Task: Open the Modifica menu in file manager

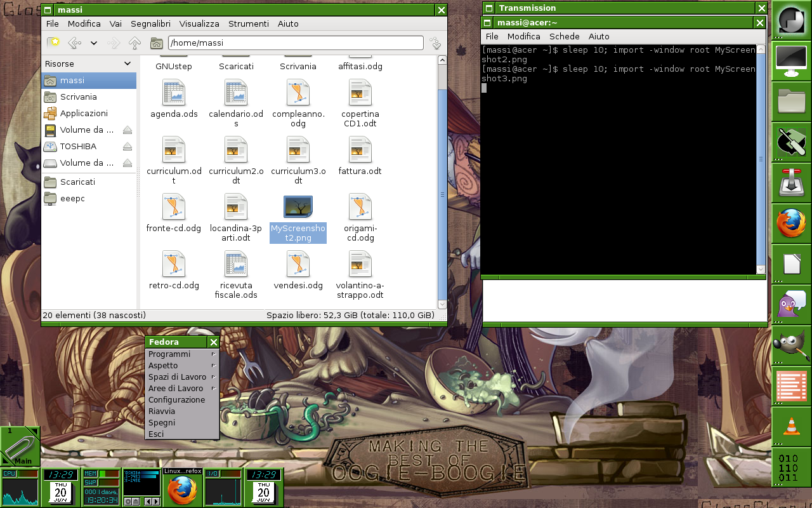Action: pos(84,23)
